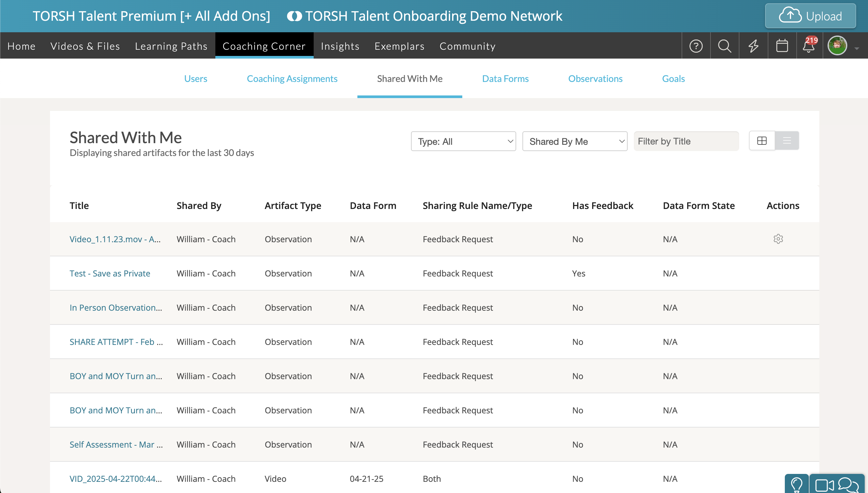Open Test - Save as Private link
The image size is (868, 493).
tap(110, 273)
